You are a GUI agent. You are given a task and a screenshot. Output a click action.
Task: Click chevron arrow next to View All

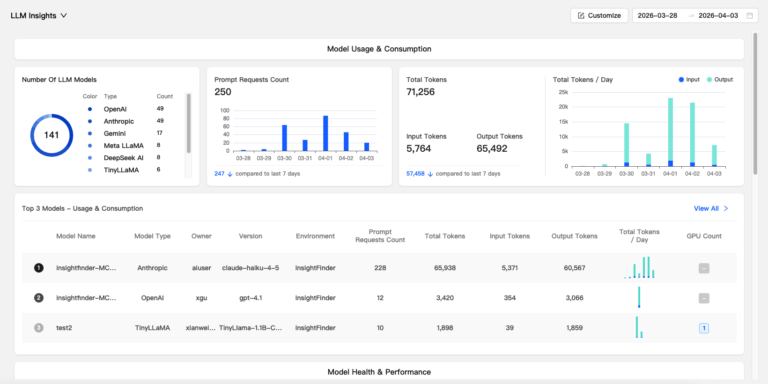point(726,208)
